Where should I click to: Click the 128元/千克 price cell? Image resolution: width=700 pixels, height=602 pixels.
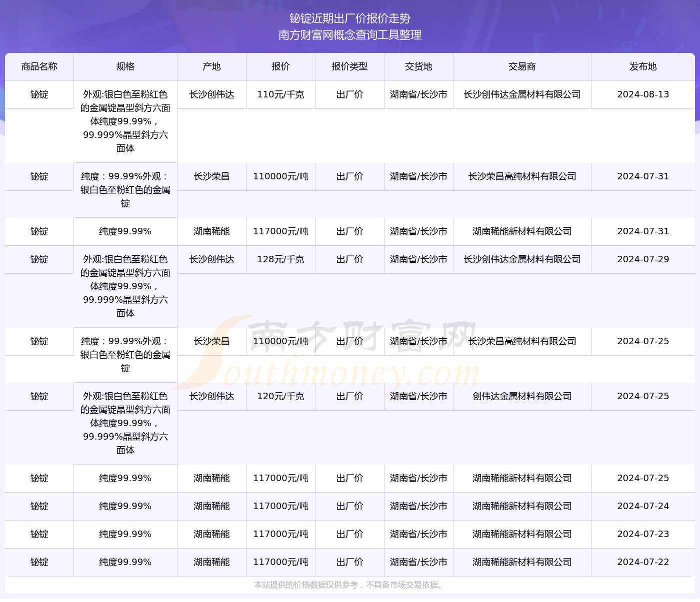pos(280,259)
